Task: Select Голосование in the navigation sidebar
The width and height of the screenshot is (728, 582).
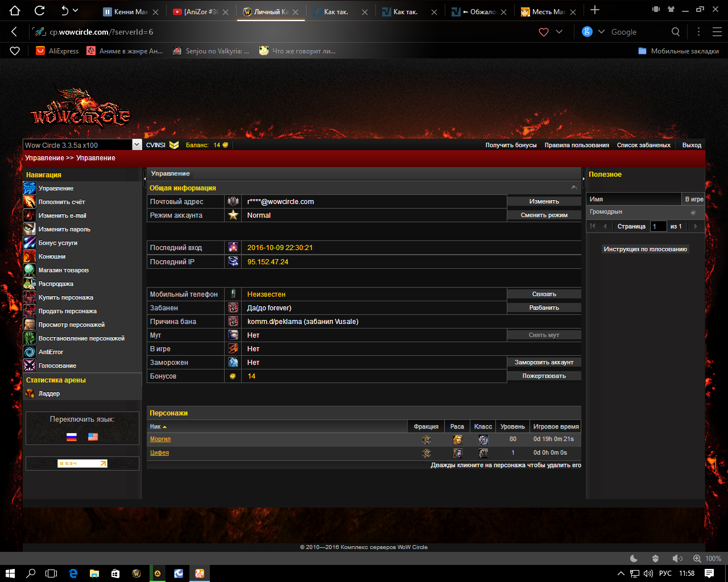Action: (x=57, y=365)
